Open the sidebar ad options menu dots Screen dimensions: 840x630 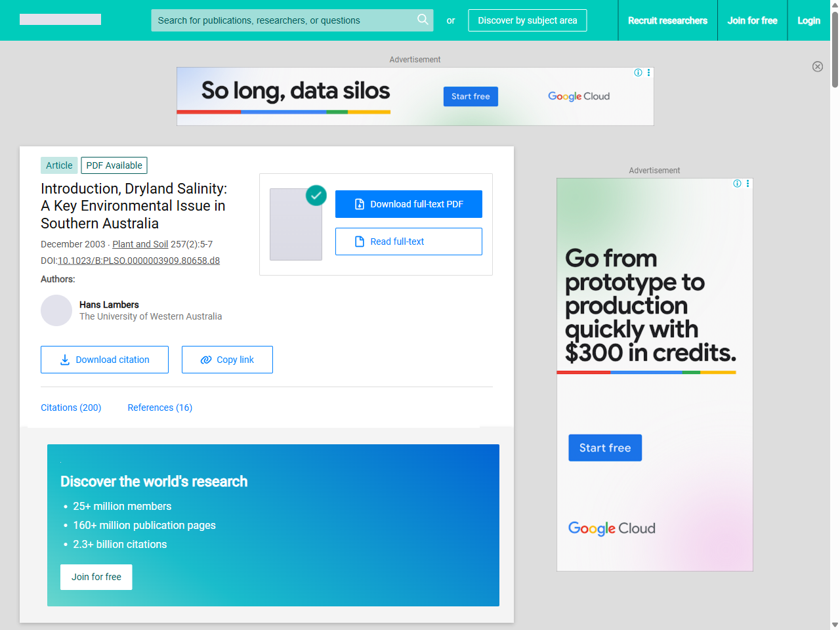pyautogui.click(x=747, y=184)
